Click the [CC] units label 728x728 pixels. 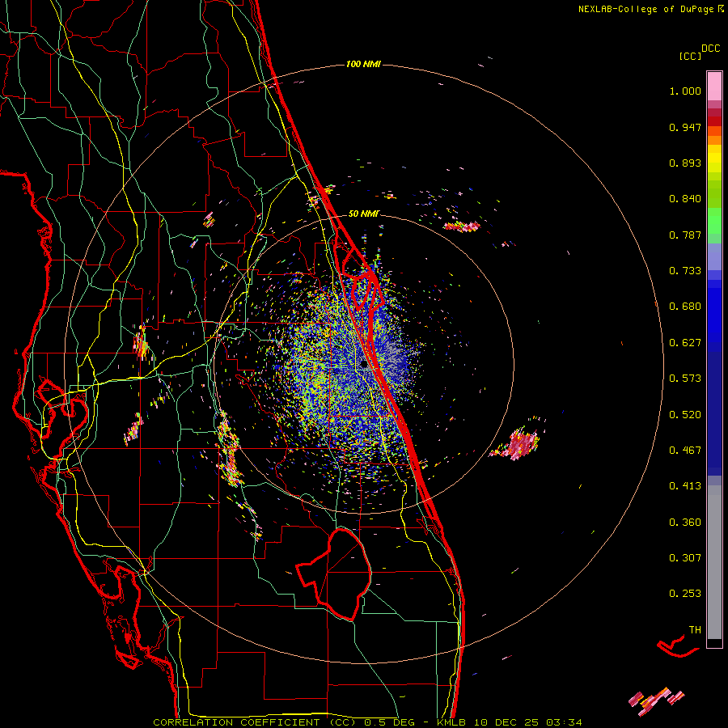(690, 56)
